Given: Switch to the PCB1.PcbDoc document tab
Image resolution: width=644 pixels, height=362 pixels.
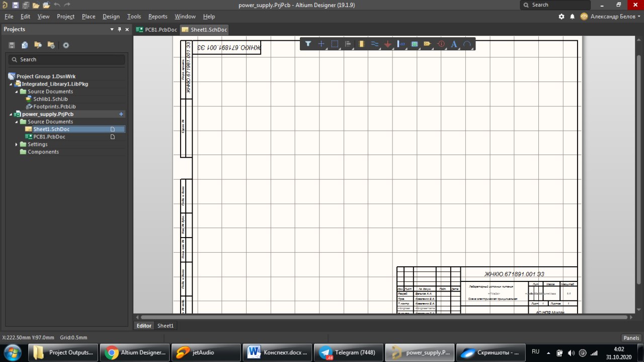Looking at the screenshot, I should click(156, 30).
